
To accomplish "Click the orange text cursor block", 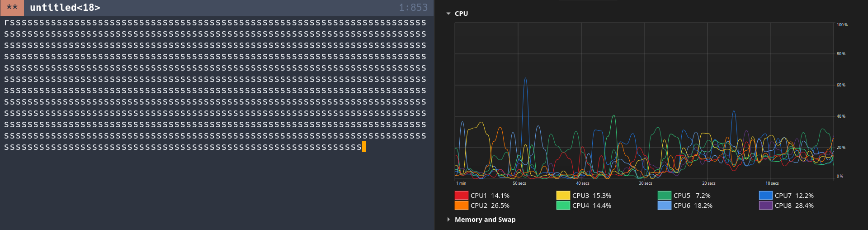I will click(364, 147).
